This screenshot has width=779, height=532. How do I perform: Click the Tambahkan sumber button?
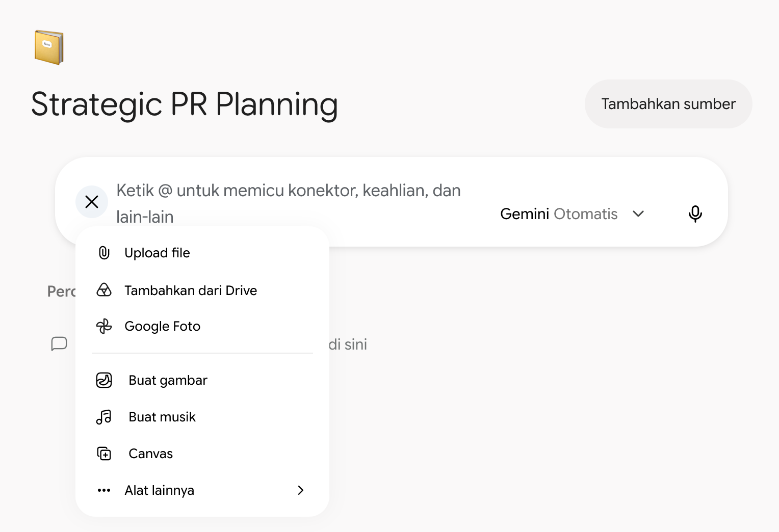pyautogui.click(x=668, y=104)
